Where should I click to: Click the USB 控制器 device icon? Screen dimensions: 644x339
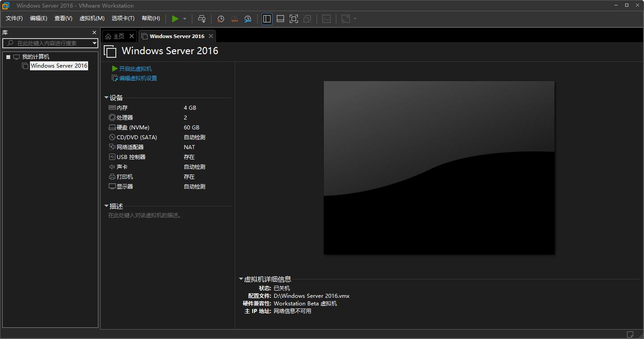click(112, 157)
